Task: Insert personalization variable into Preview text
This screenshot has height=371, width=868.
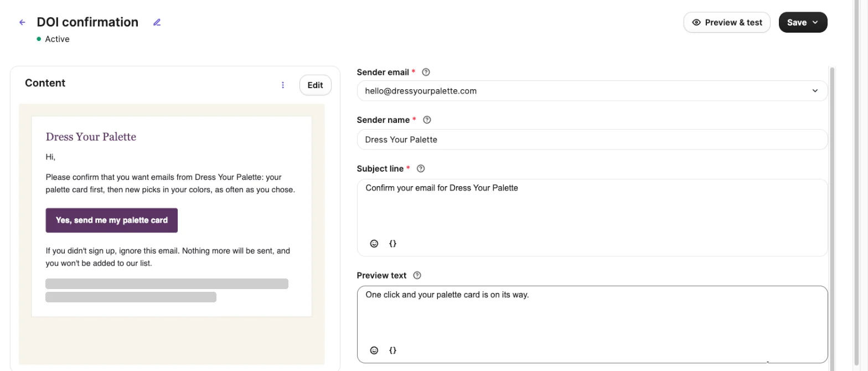Action: [x=393, y=350]
